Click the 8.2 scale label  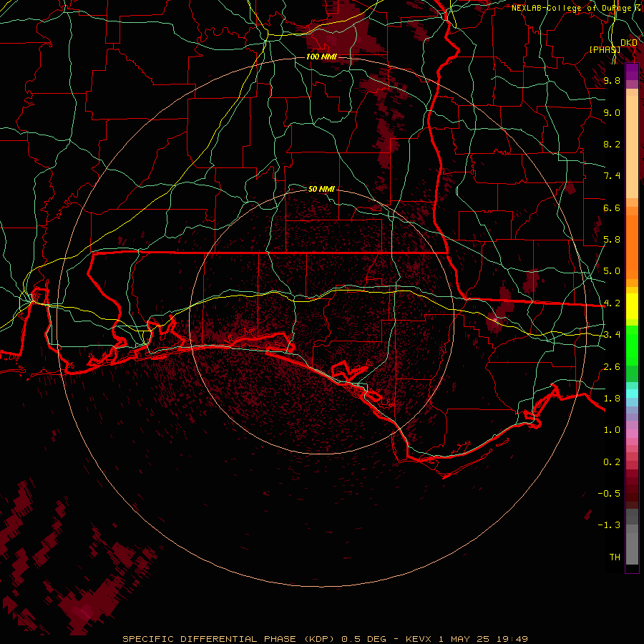point(612,144)
